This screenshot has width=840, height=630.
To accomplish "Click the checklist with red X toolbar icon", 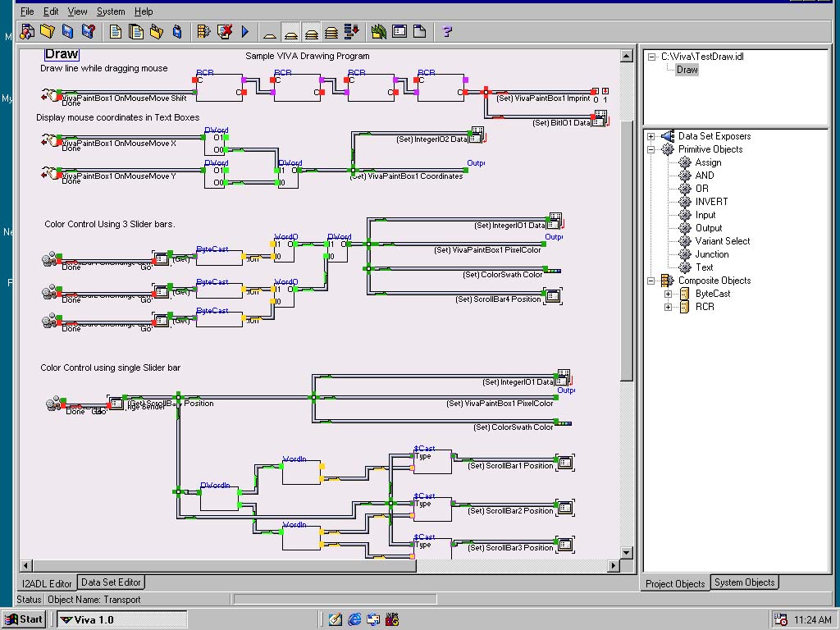I will (x=225, y=32).
